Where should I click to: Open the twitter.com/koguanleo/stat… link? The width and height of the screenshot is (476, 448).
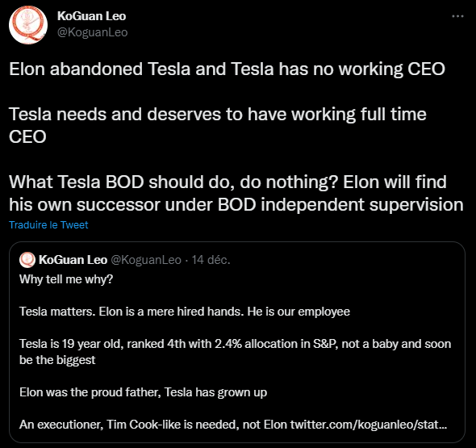pyautogui.click(x=369, y=425)
